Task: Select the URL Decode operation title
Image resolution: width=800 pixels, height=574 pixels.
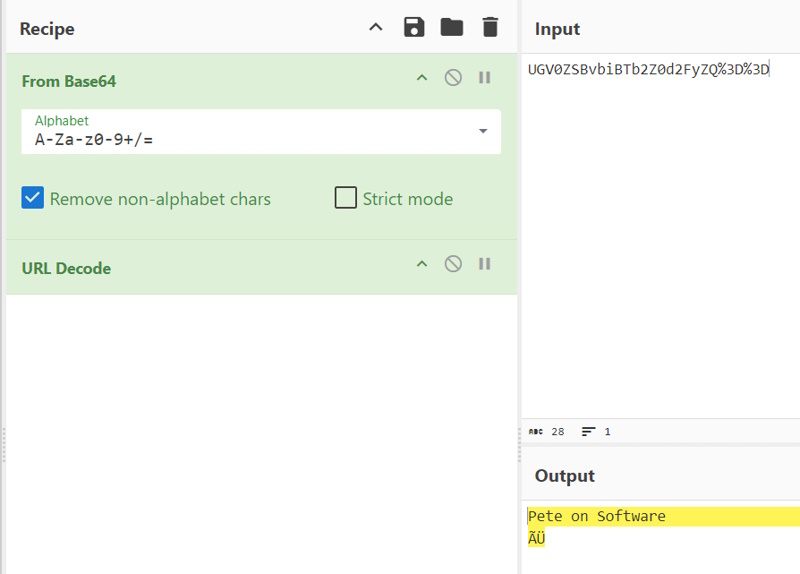Action: pos(66,268)
